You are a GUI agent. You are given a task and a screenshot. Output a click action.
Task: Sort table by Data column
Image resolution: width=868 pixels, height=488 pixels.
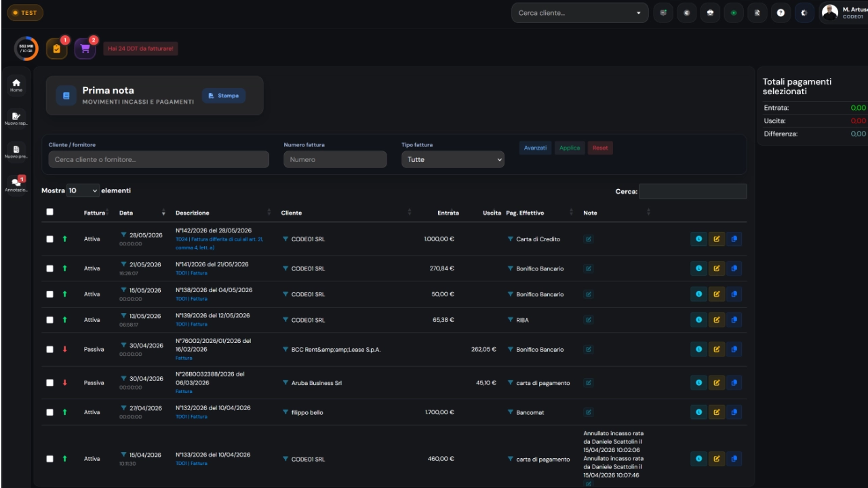click(x=141, y=213)
